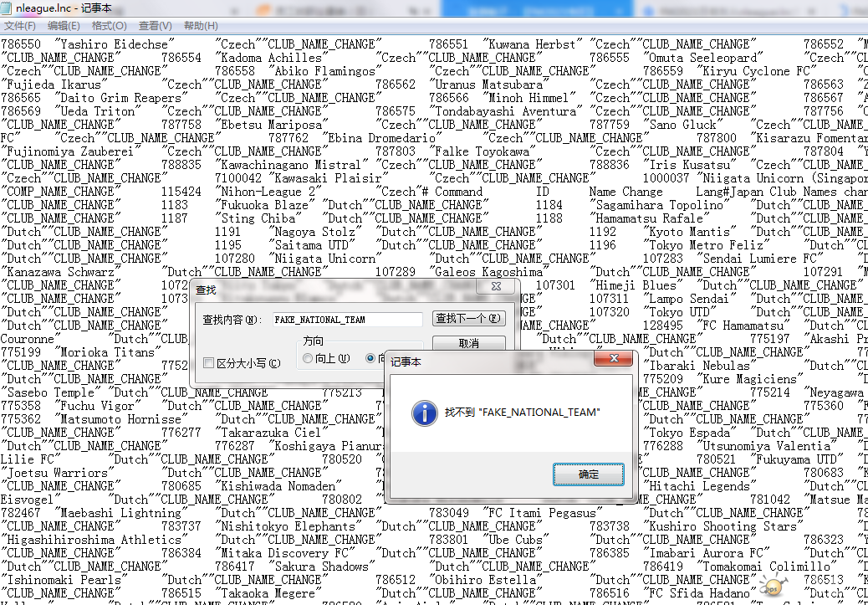Click the 取消 button in find dialog
This screenshot has width=868, height=605.
(x=469, y=343)
